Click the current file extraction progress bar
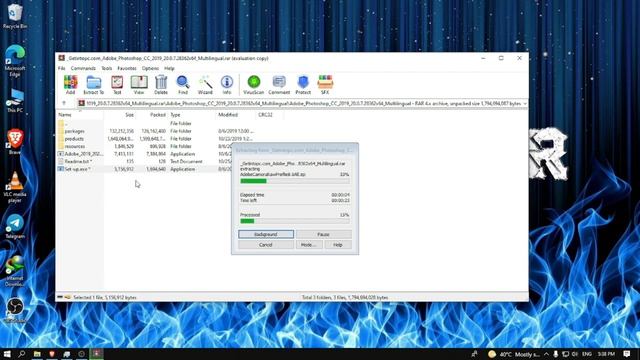640x360 pixels. (295, 181)
